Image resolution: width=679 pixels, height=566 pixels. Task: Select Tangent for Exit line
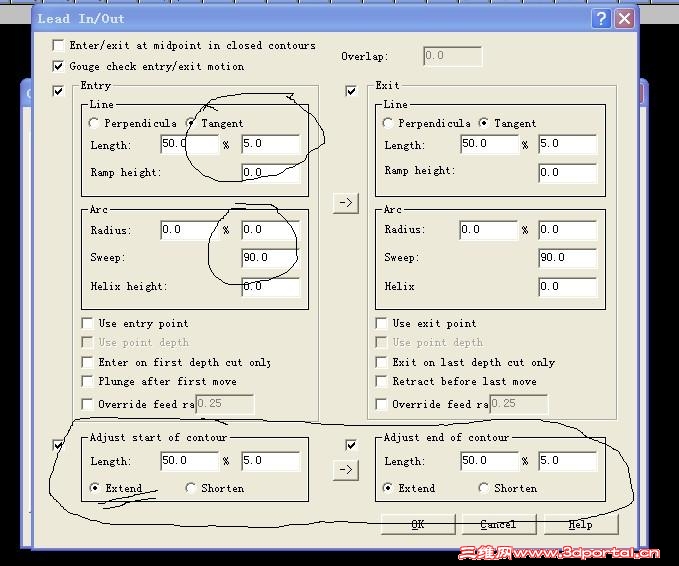(484, 123)
